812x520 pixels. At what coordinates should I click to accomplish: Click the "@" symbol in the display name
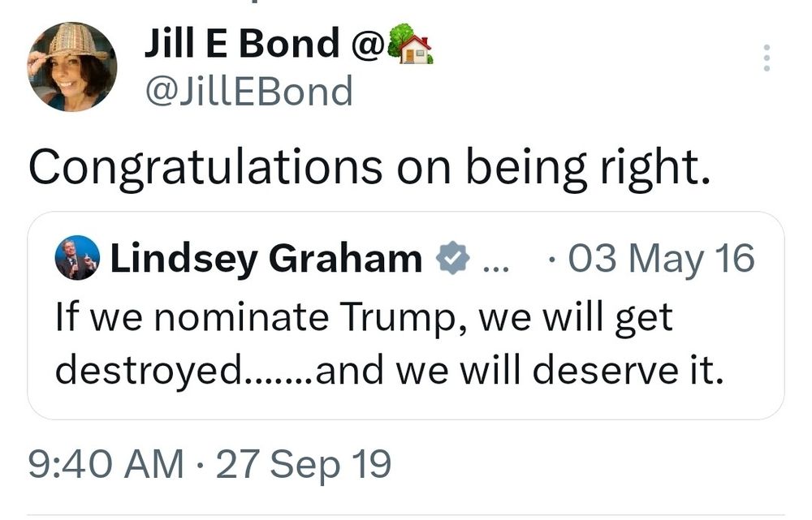[364, 44]
